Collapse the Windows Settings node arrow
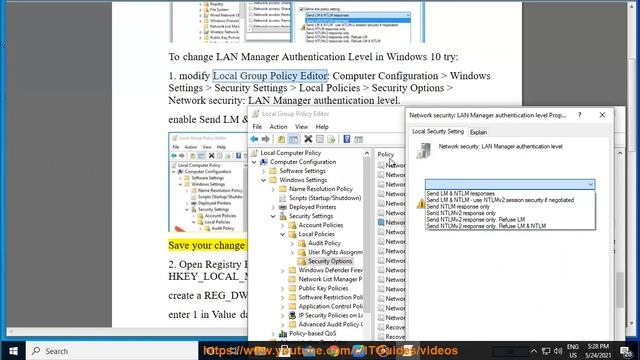The height and width of the screenshot is (360, 640). pos(264,180)
